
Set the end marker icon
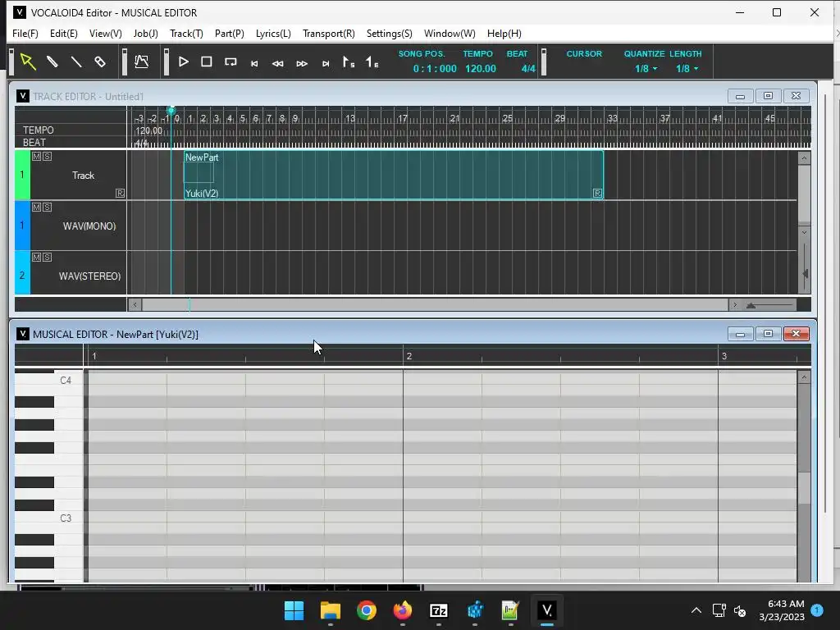click(x=372, y=62)
